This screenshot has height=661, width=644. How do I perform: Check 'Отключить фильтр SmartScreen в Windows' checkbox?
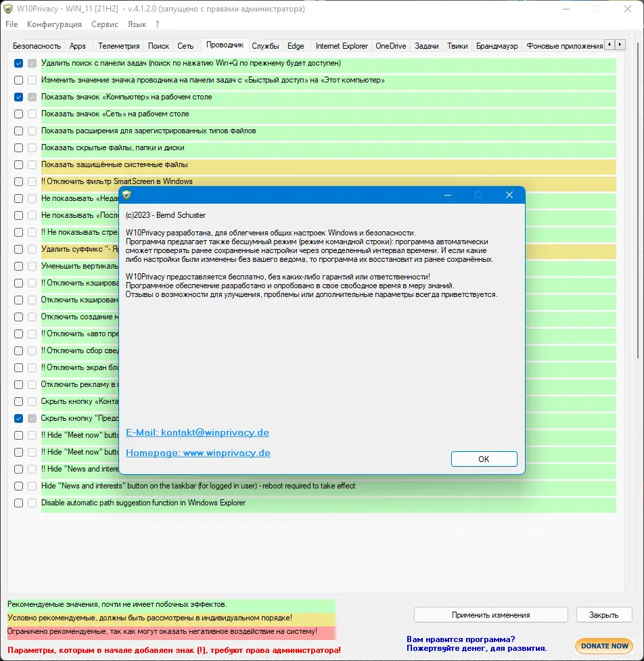pos(18,182)
